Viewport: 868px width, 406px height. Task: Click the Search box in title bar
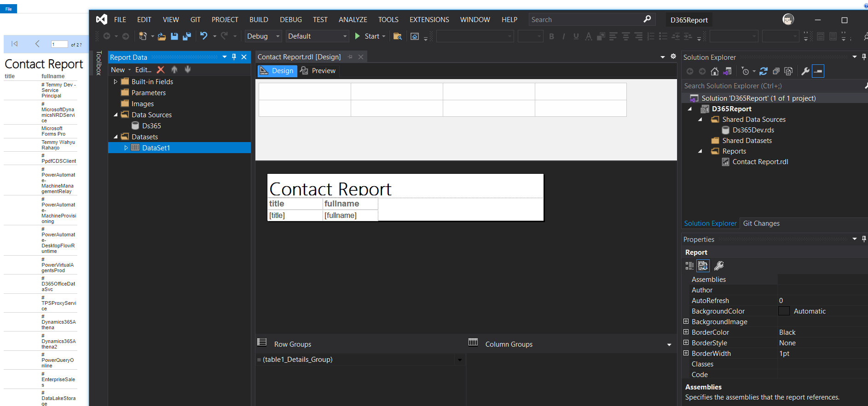591,19
